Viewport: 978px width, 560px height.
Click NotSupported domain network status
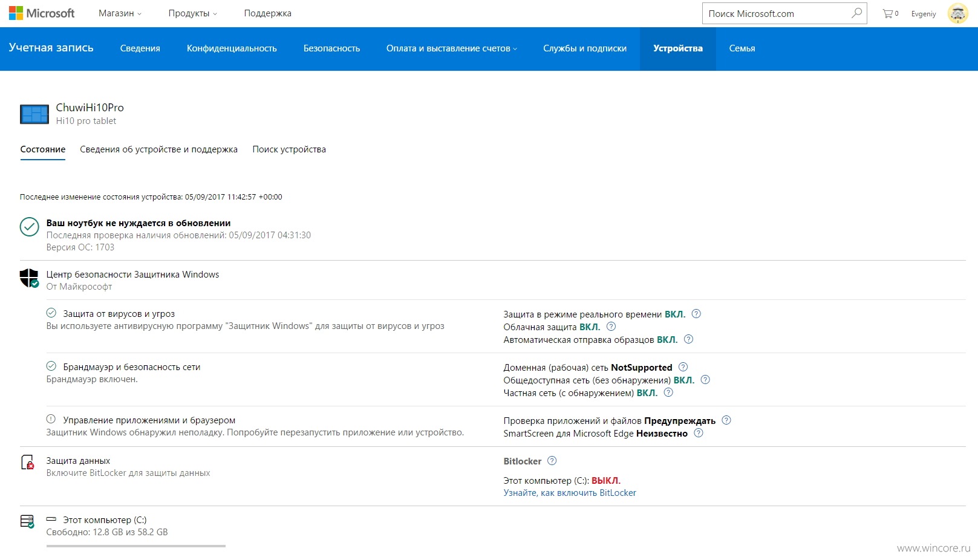642,368
